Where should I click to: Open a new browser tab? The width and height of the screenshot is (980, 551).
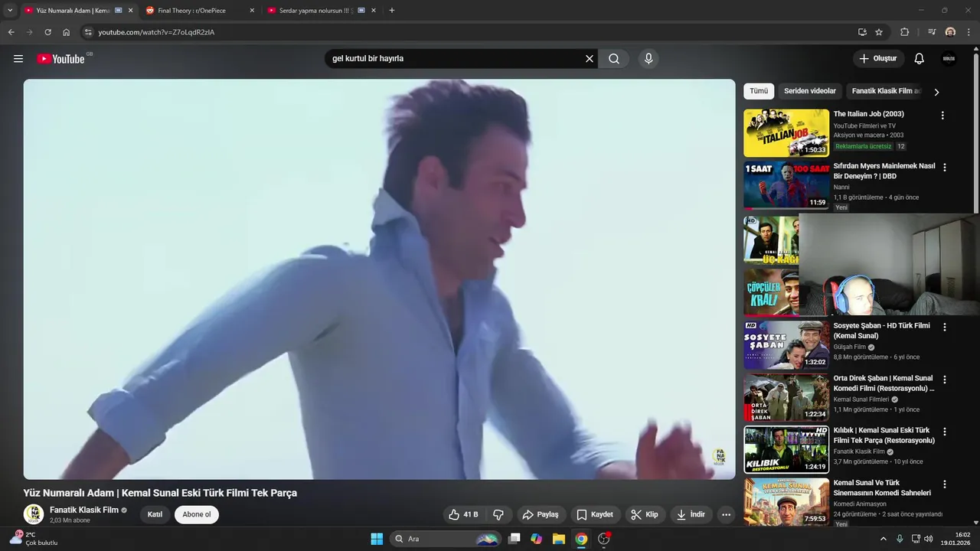(392, 11)
